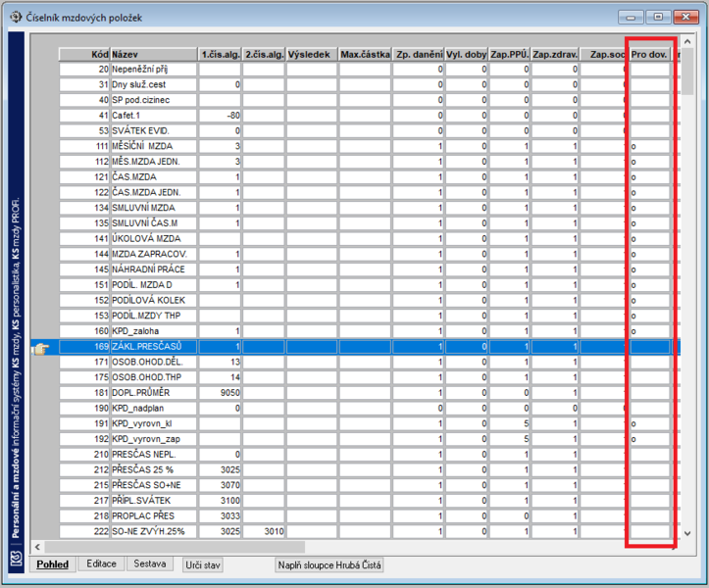Click vertical scrollbar down arrow

point(687,533)
